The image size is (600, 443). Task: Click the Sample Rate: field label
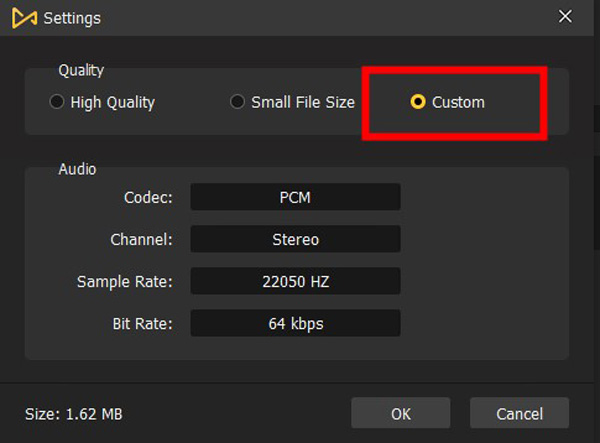pos(125,282)
